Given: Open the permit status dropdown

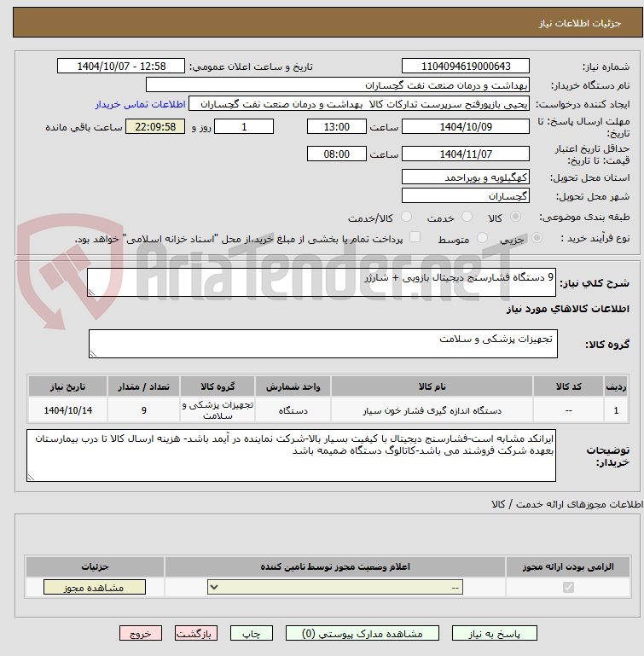Looking at the screenshot, I should click(335, 588).
